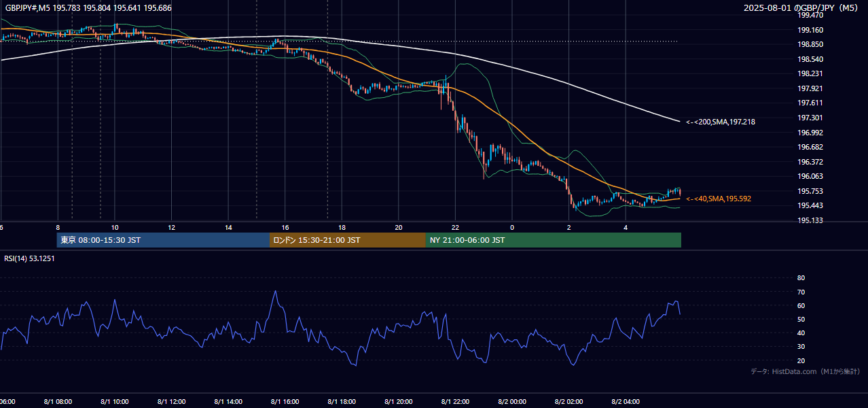Click RSI scale level 30
The height and width of the screenshot is (408, 868).
tap(801, 347)
